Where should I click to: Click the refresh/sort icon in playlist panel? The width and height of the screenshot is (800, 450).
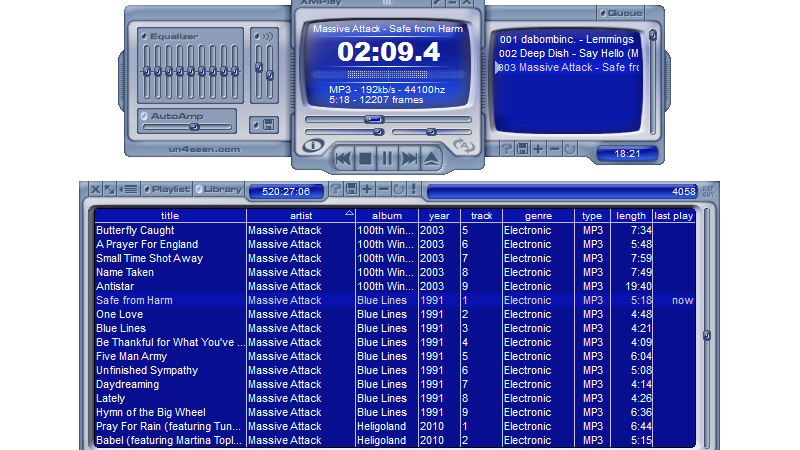coord(570,149)
